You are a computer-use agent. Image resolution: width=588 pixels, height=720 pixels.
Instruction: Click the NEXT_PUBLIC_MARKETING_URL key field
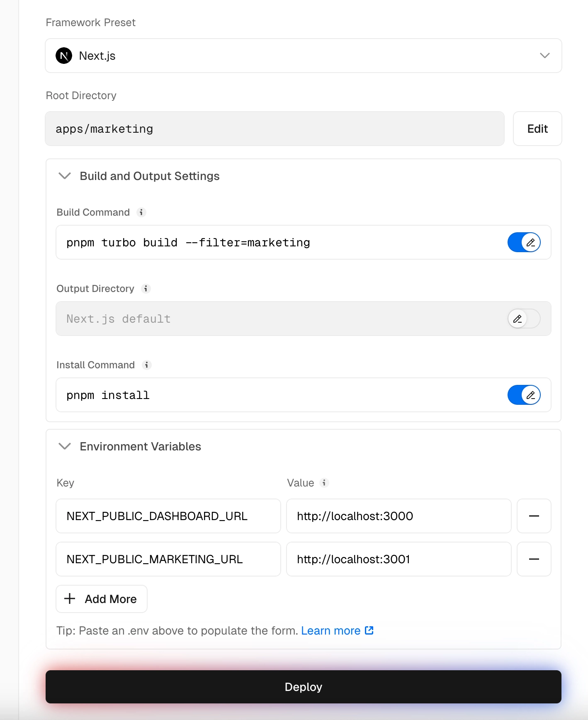click(168, 559)
